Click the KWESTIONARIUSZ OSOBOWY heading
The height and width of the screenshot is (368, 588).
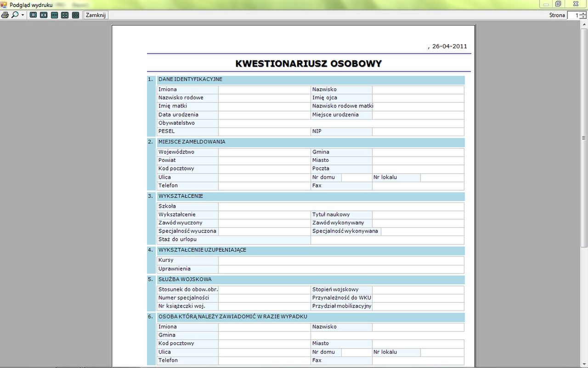tap(309, 63)
